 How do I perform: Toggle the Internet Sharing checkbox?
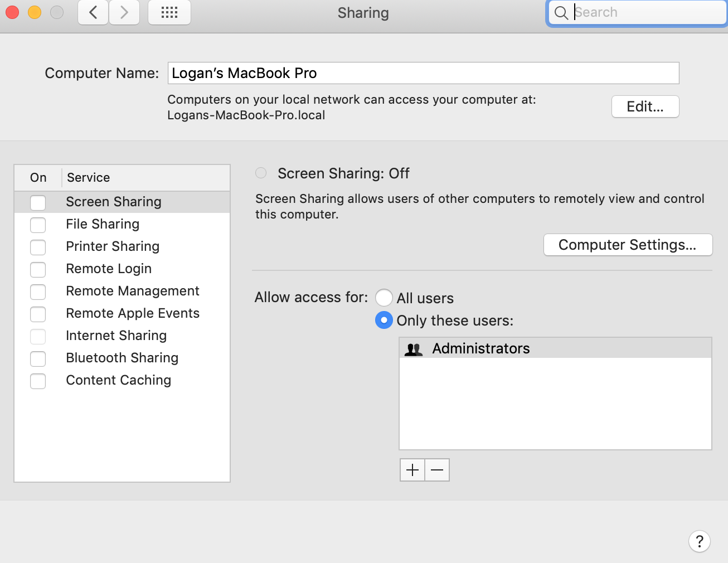[38, 336]
